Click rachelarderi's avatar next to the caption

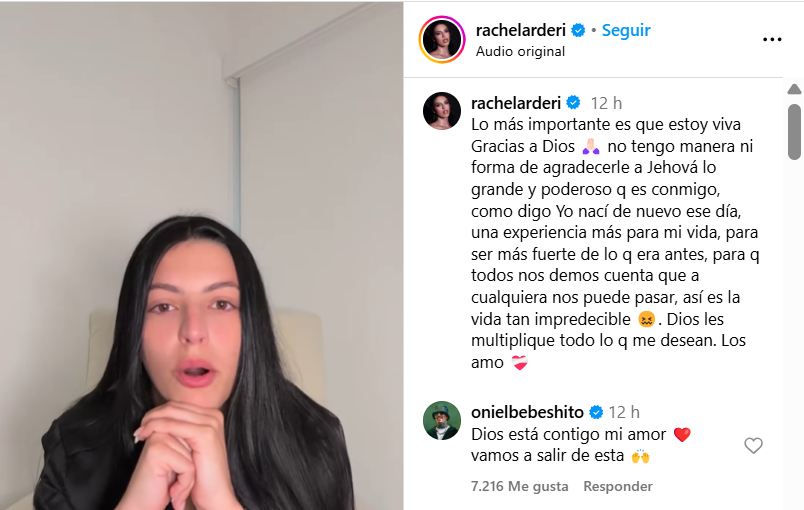[441, 111]
